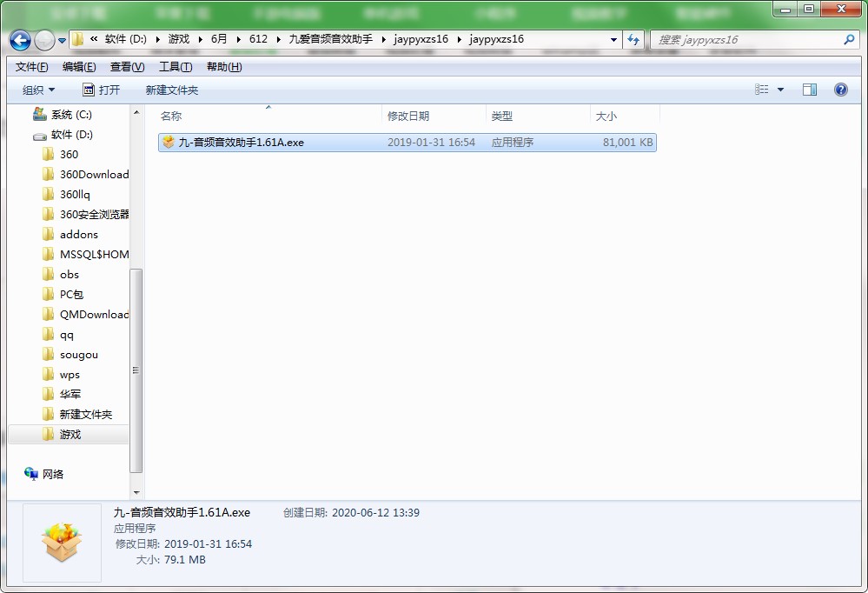868x593 pixels.
Task: Expand arrow after 6月 in address bar
Action: (239, 39)
